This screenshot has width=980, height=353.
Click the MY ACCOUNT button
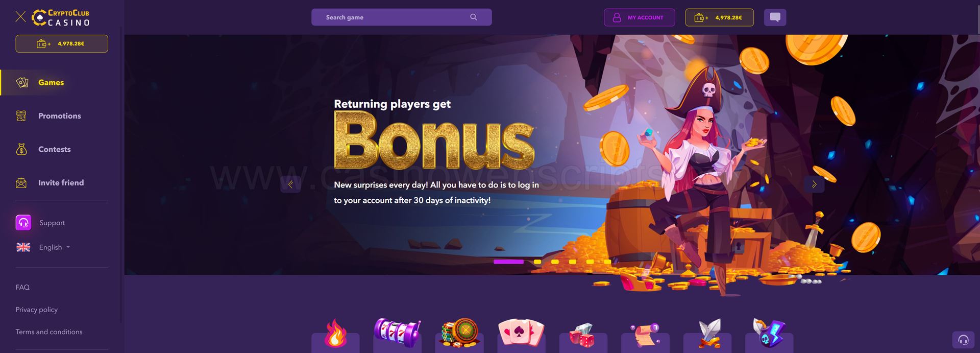tap(639, 17)
